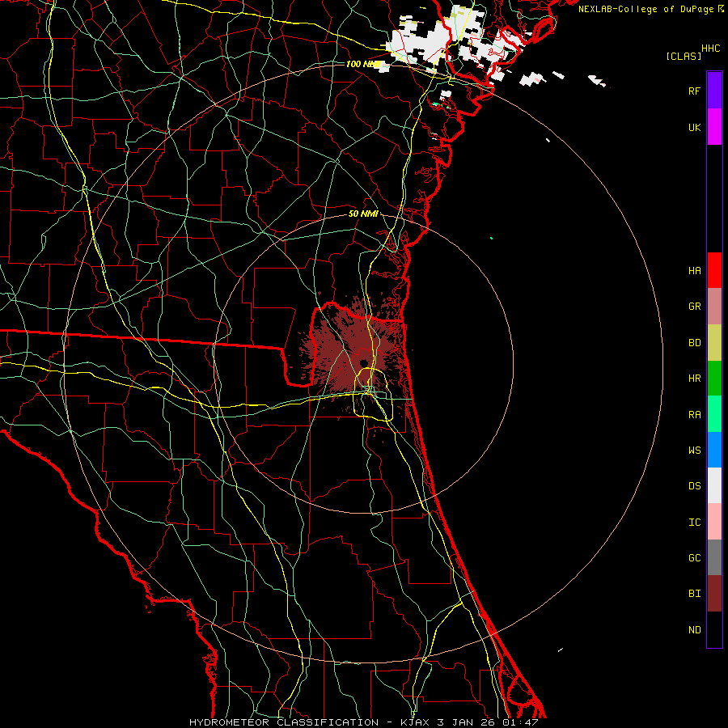Image resolution: width=728 pixels, height=728 pixels.
Task: Click the HHC product label
Action: [711, 49]
